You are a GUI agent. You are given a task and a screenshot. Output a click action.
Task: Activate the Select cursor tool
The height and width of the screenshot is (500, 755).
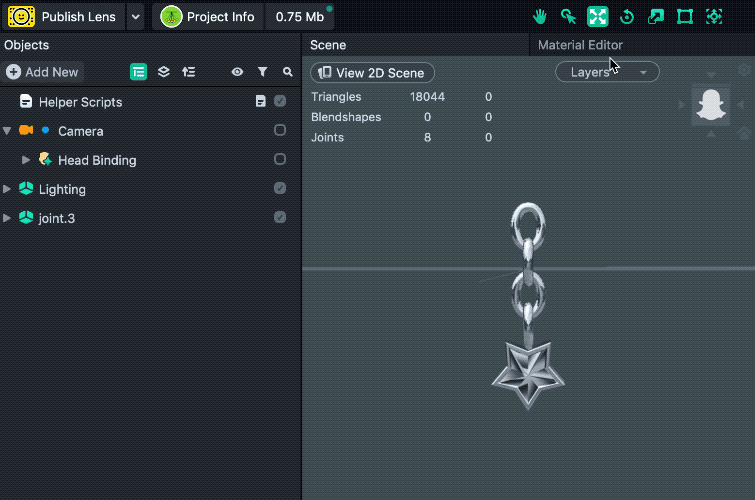pyautogui.click(x=569, y=17)
